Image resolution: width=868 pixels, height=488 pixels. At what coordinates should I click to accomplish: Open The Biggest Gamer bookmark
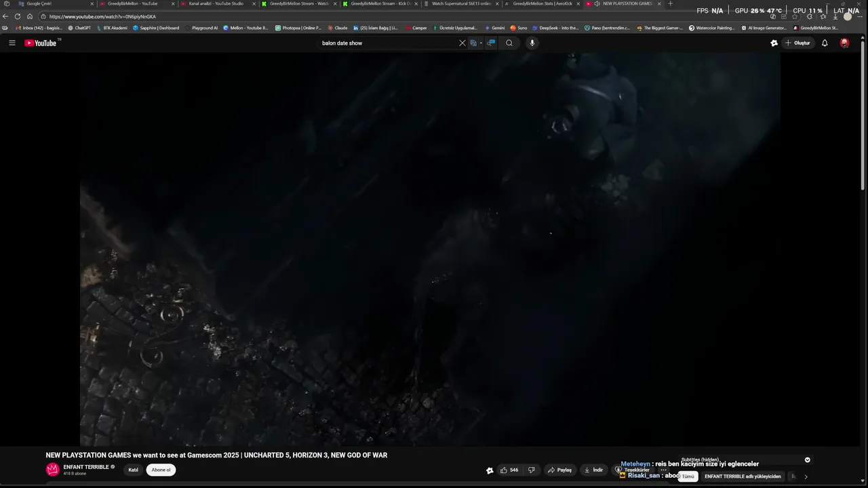[x=660, y=28]
